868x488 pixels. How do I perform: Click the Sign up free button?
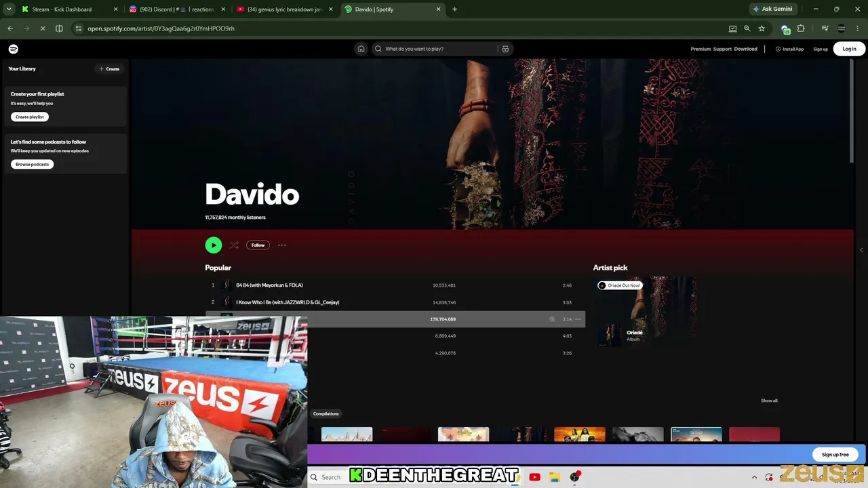pos(835,455)
